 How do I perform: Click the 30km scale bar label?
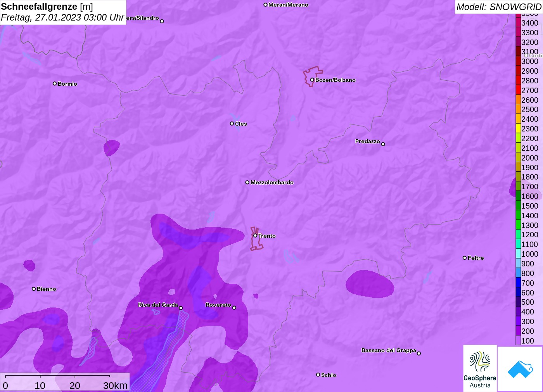pos(116,385)
